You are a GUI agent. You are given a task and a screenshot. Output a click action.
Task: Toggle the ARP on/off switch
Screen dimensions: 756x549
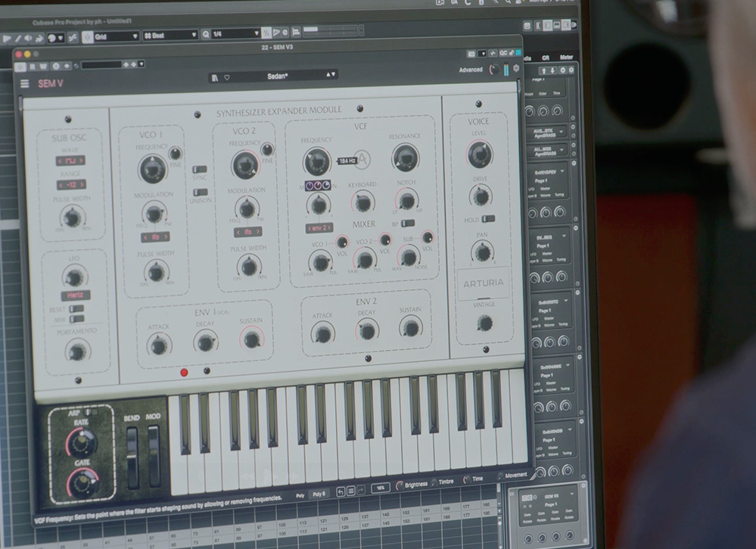pyautogui.click(x=90, y=413)
